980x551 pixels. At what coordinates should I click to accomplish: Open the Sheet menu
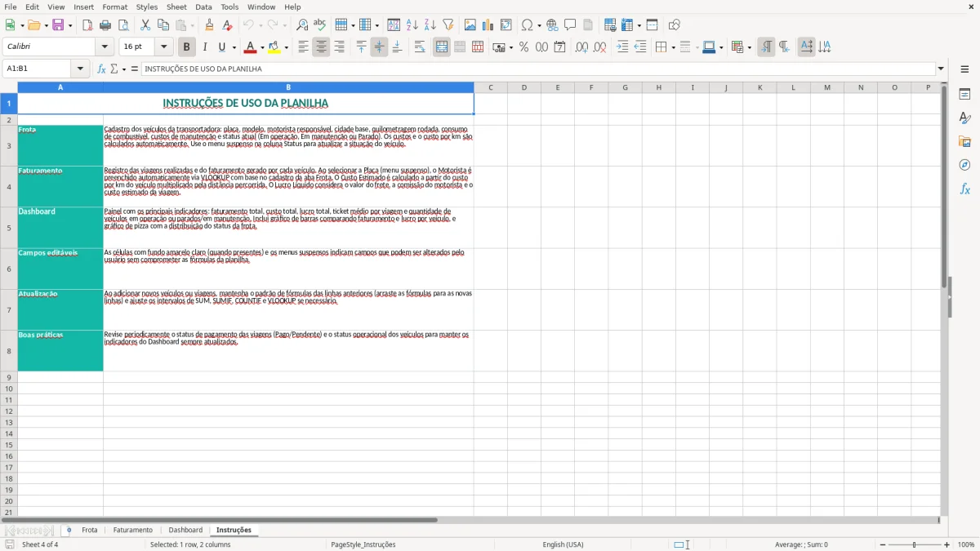tap(176, 7)
